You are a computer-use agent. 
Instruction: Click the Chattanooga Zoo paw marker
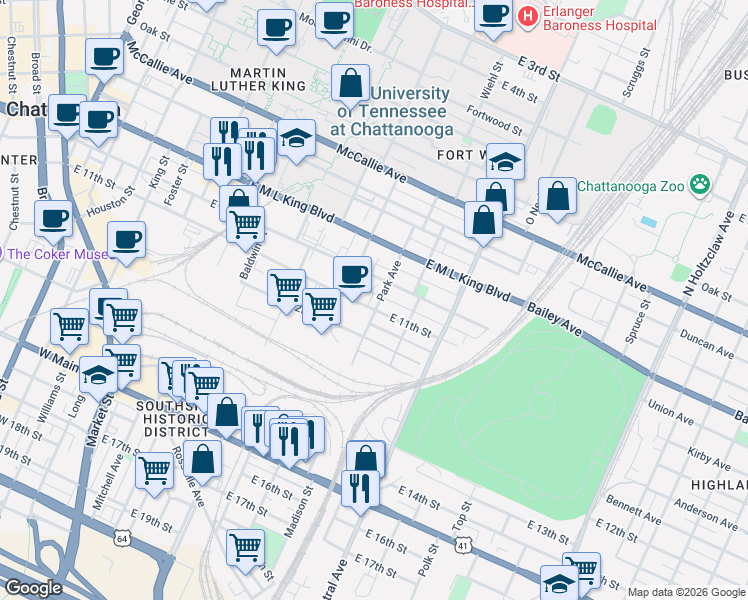699,185
